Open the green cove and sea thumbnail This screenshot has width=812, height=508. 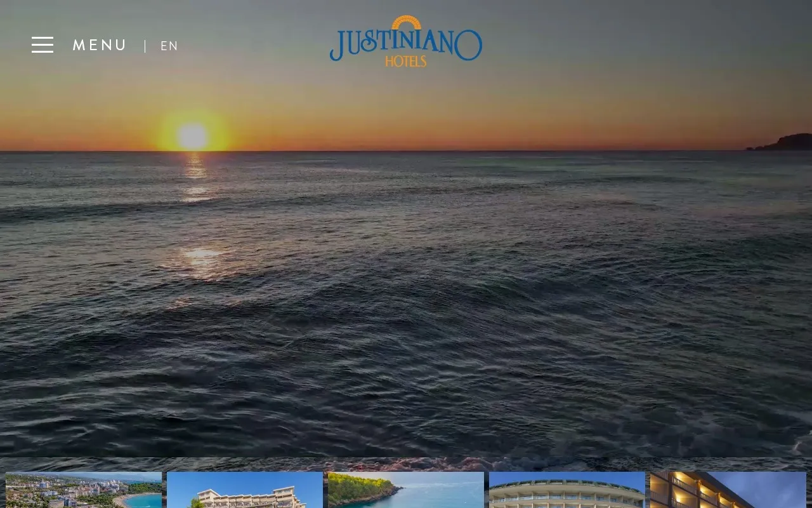click(x=406, y=490)
